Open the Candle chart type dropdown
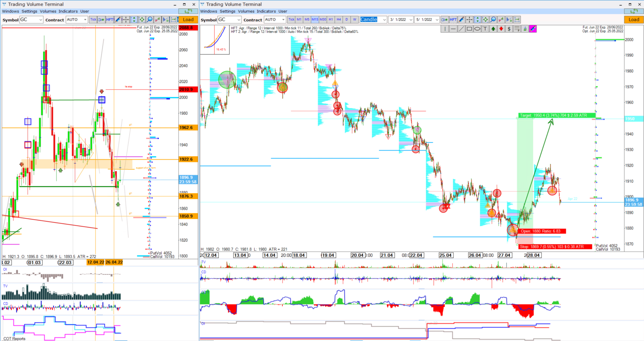Image resolution: width=644 pixels, height=341 pixels. coord(373,20)
